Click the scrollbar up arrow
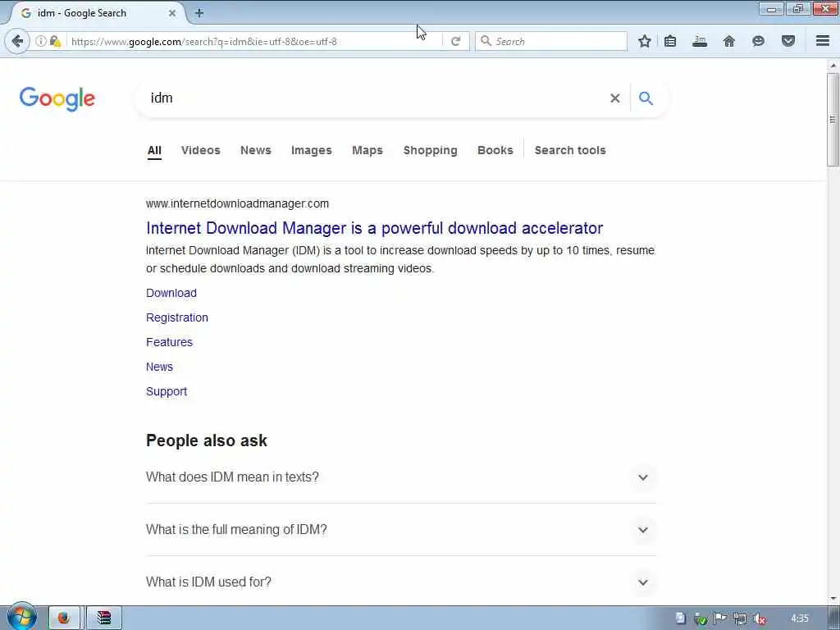 point(833,66)
